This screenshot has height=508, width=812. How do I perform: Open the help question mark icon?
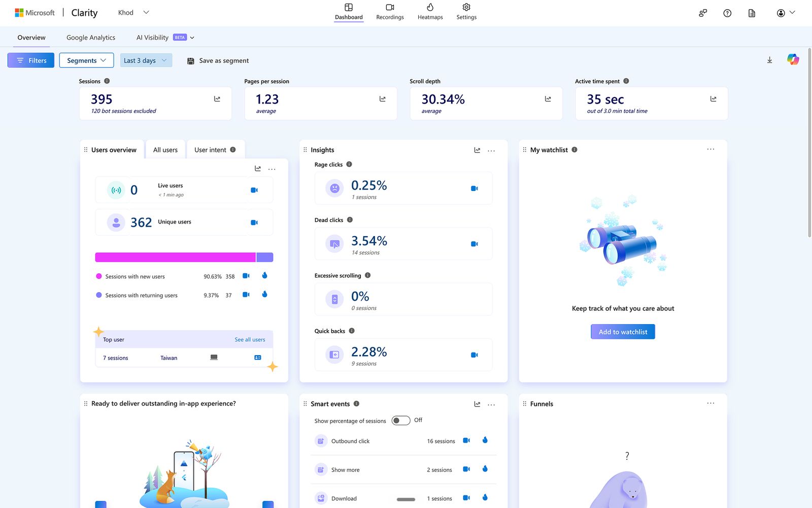click(727, 13)
